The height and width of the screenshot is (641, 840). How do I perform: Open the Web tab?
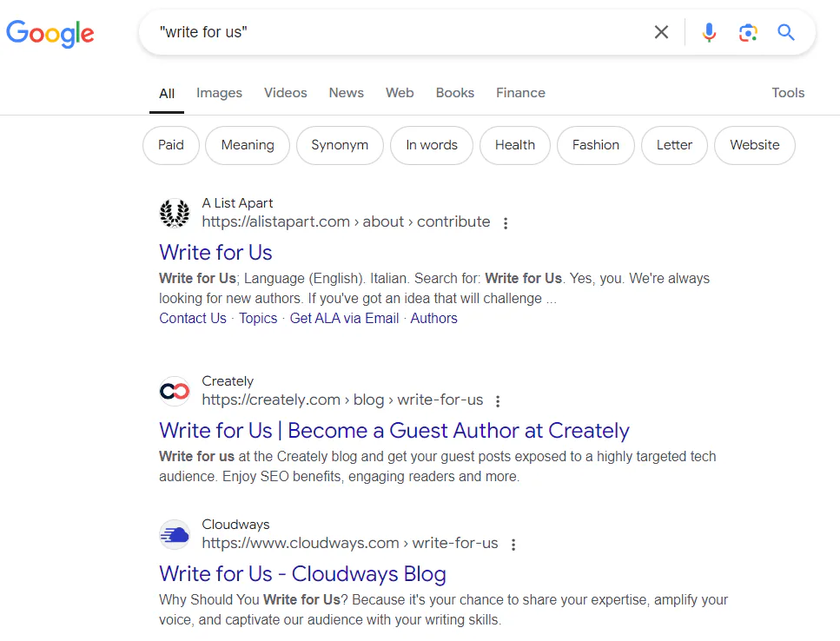point(400,93)
